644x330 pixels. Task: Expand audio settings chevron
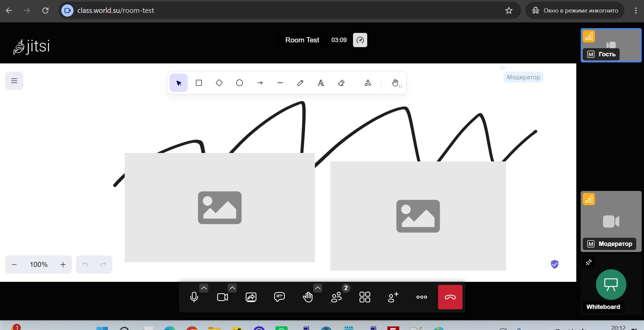[204, 288]
